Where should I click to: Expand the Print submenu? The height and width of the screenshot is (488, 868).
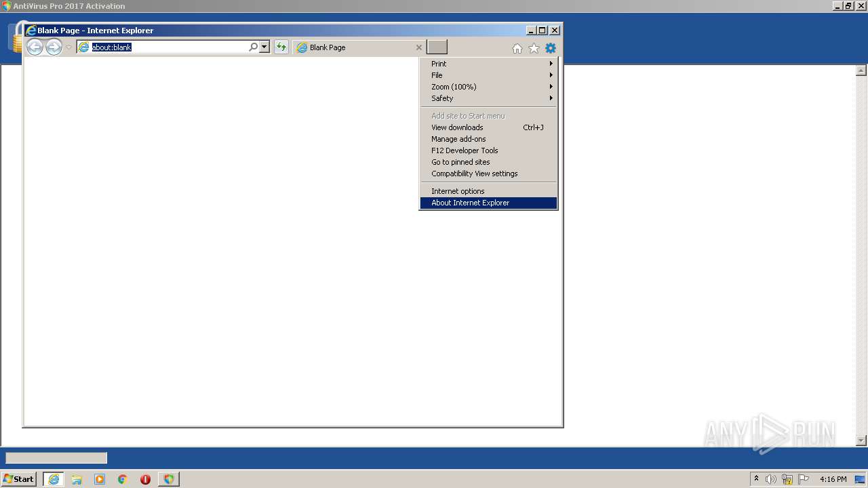click(x=489, y=64)
